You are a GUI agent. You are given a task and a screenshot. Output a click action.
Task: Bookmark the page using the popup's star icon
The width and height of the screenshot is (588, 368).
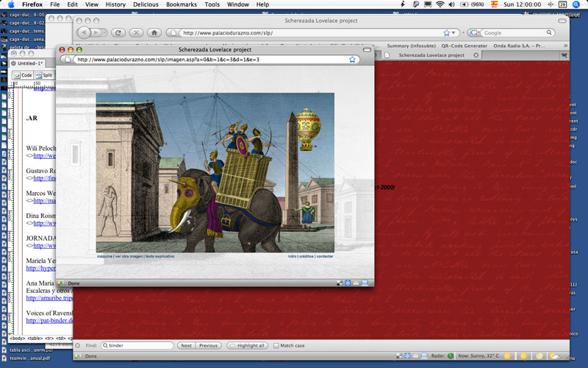pyautogui.click(x=353, y=60)
